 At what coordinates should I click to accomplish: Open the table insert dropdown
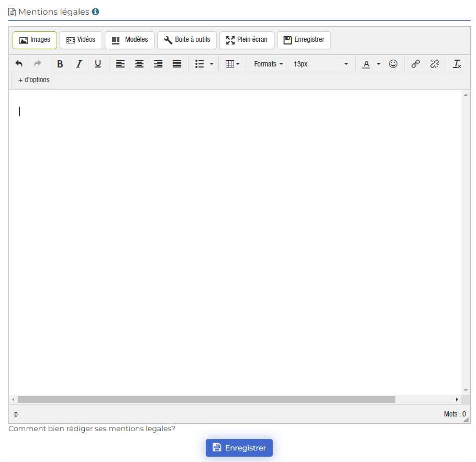(233, 64)
